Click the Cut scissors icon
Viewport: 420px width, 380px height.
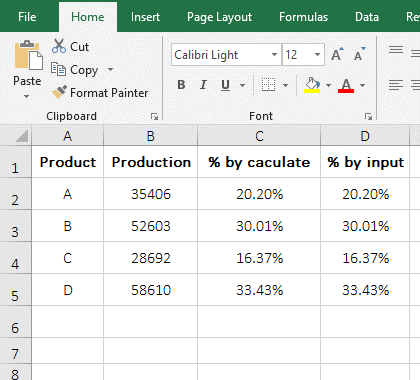pos(59,46)
